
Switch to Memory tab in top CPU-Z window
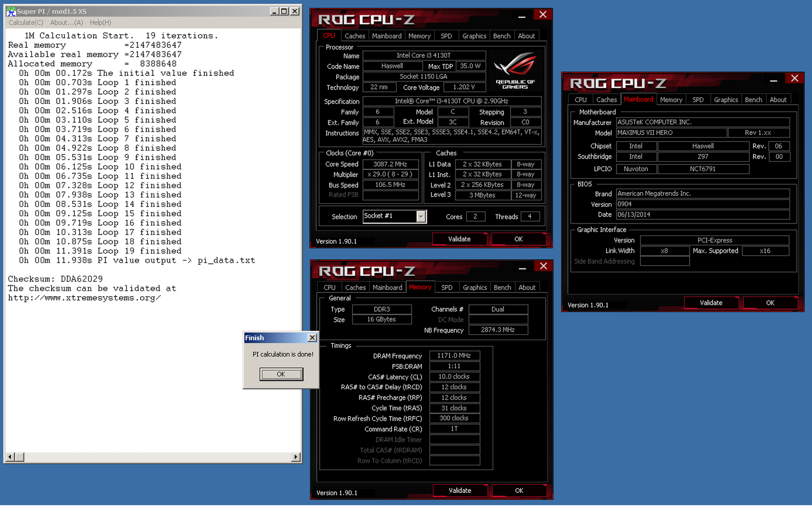[419, 36]
